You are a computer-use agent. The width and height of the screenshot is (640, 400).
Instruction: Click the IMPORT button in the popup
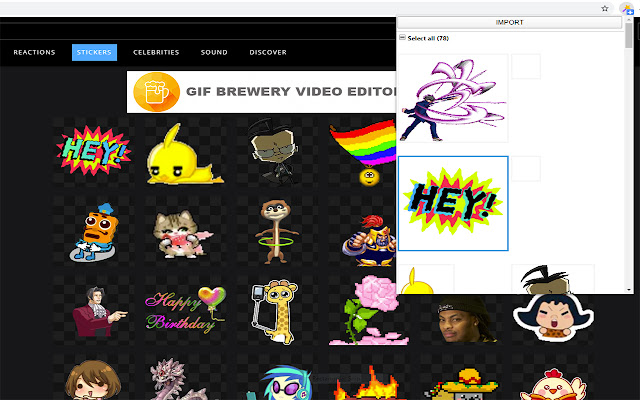coord(509,22)
